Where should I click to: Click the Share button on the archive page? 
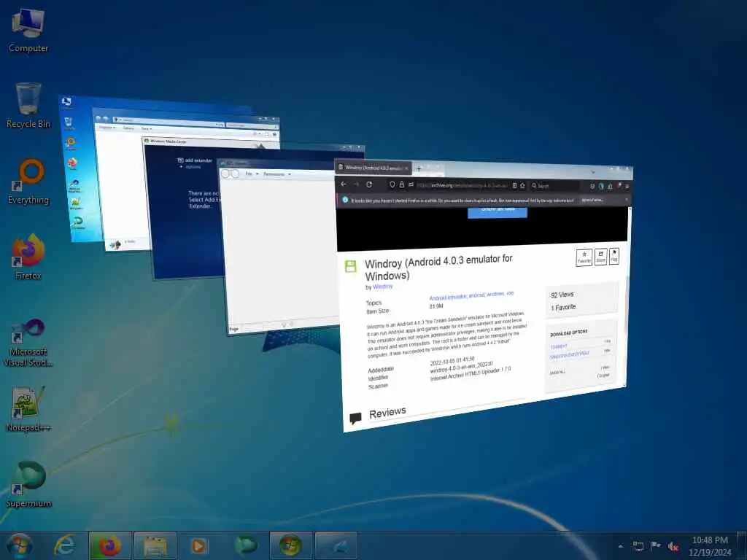coord(601,256)
